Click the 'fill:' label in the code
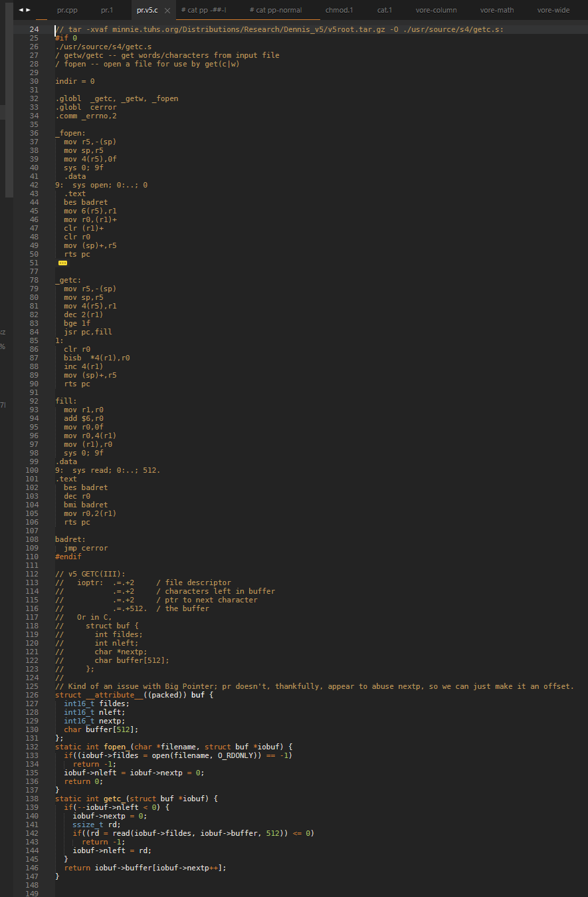The height and width of the screenshot is (897, 588). click(66, 401)
